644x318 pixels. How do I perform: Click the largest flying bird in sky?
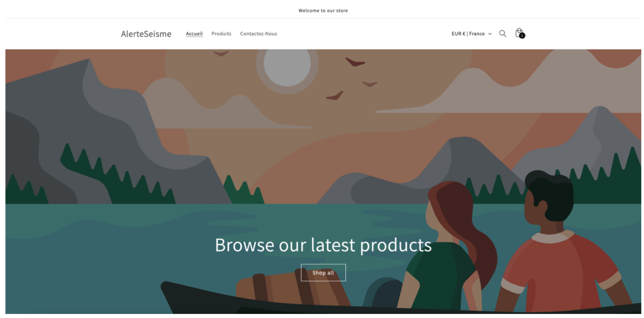355,62
